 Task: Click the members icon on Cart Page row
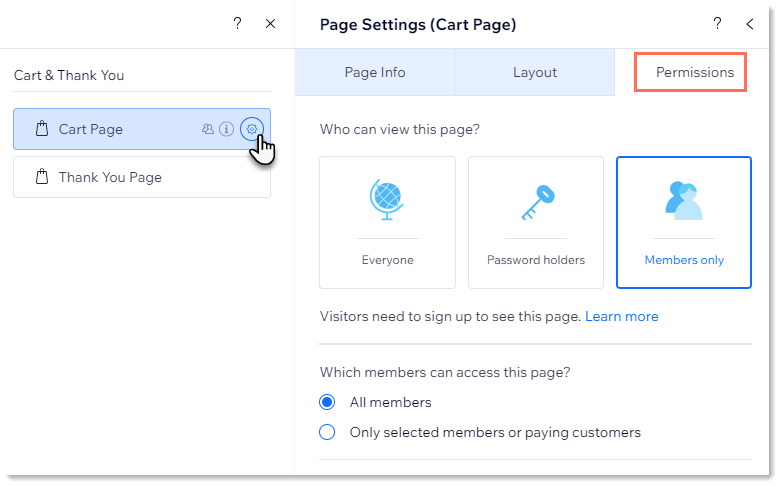coord(208,129)
